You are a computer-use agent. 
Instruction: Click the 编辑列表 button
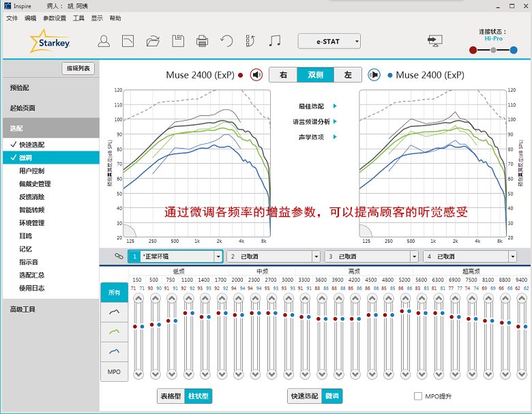click(78, 68)
